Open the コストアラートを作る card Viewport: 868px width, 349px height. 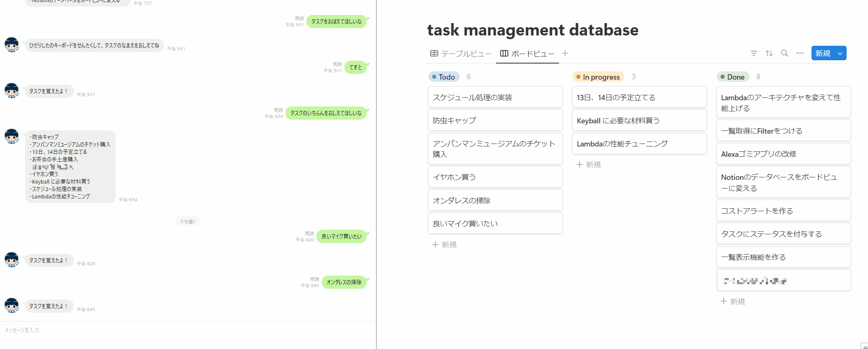784,211
